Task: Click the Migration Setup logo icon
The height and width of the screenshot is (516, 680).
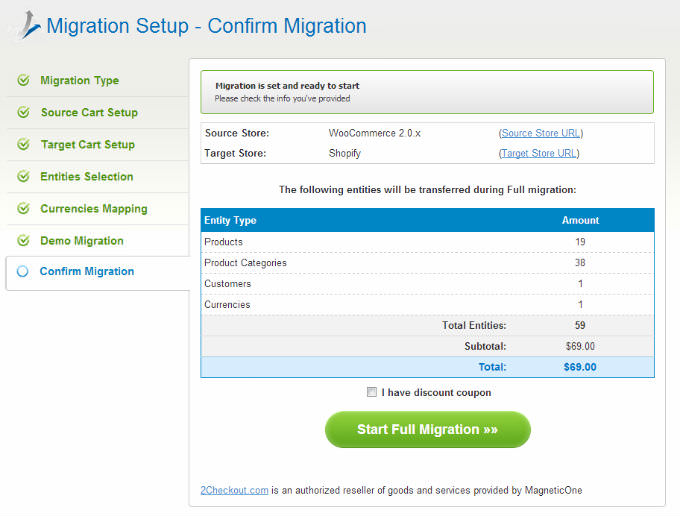Action: [29, 25]
